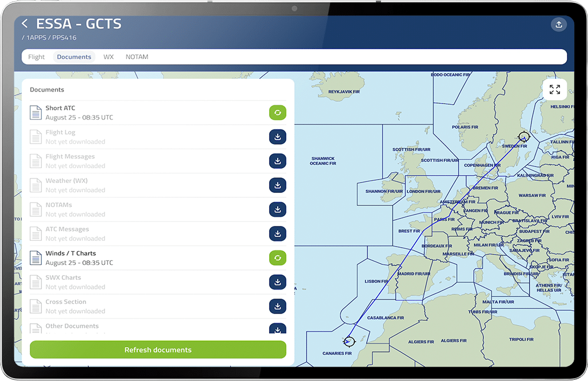Download the SWX Charts document
Viewport: 588px width, 381px height.
[x=277, y=282]
